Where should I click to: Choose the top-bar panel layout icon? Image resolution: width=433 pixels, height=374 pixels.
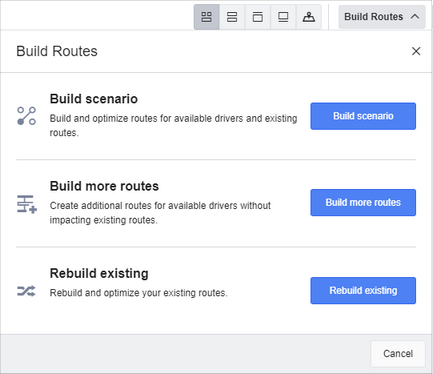tap(258, 17)
